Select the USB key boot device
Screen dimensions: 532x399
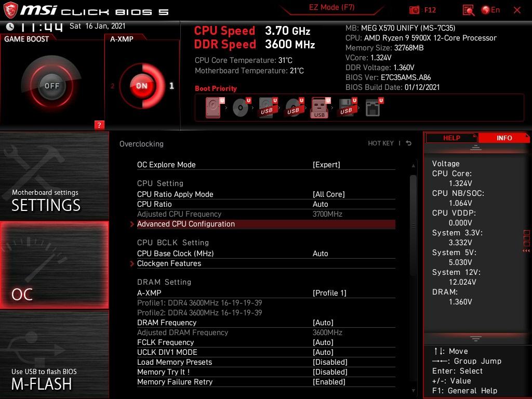(x=320, y=108)
